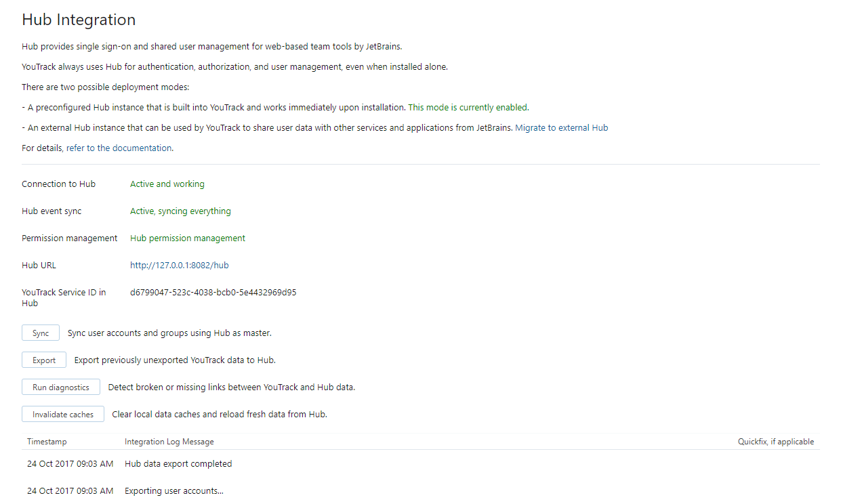Click the Hub permission management link
The height and width of the screenshot is (504, 841).
coord(188,238)
